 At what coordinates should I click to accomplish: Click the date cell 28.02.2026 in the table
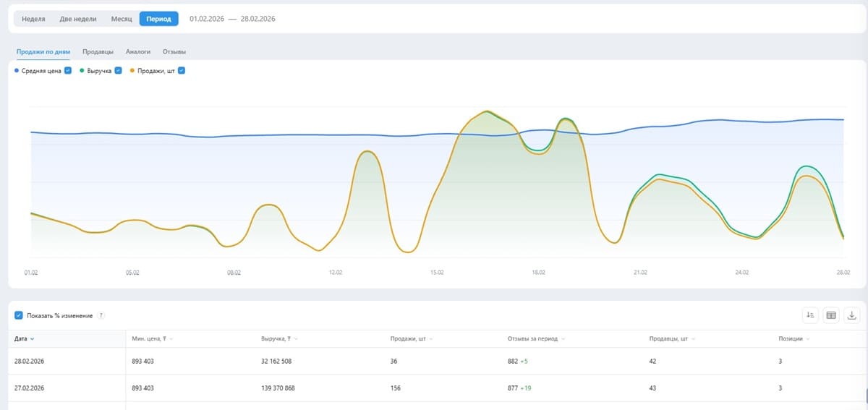pos(30,360)
